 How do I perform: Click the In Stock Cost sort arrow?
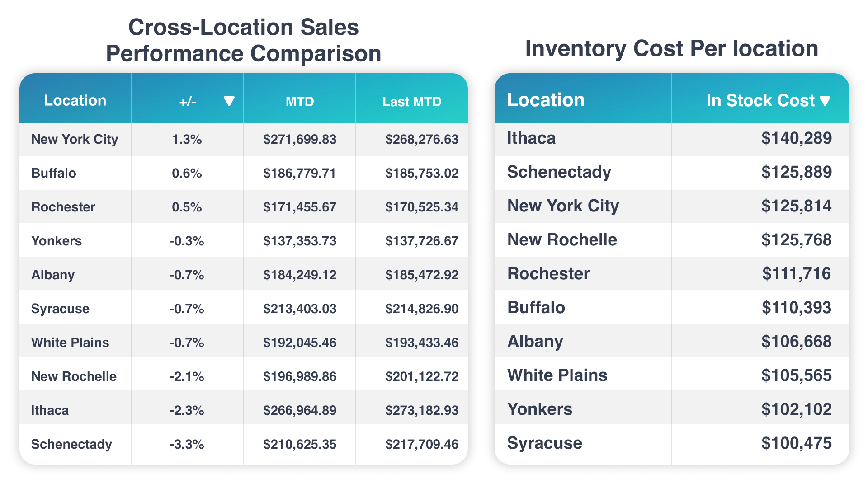click(825, 101)
